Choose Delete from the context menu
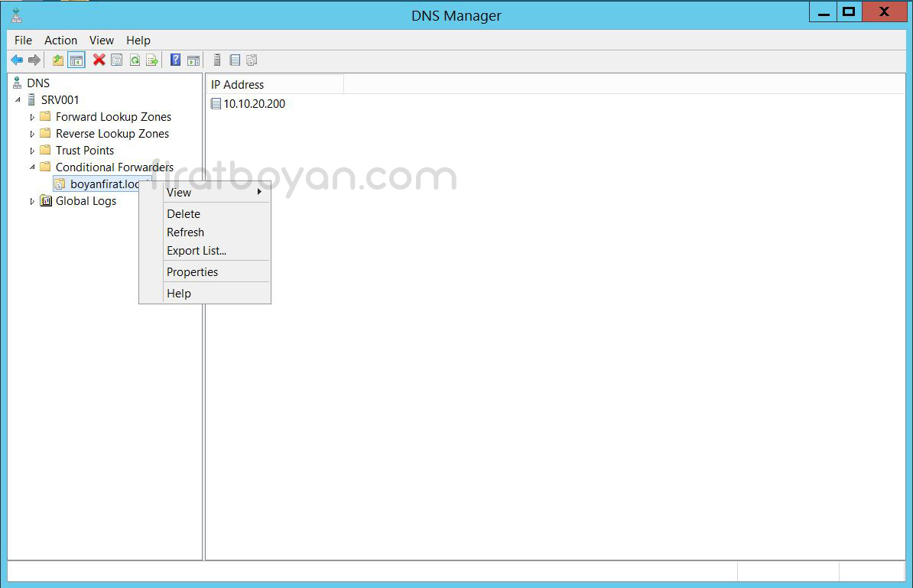 click(205, 213)
